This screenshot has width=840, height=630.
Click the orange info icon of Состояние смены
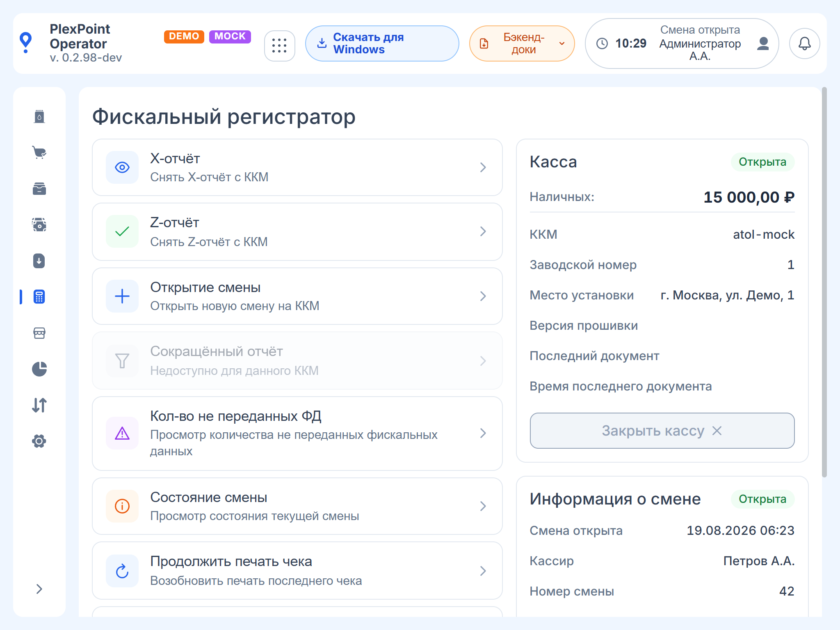[122, 506]
